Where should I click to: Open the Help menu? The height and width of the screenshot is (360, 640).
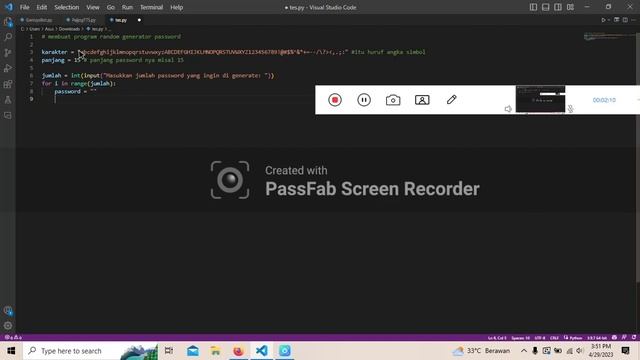click(176, 7)
